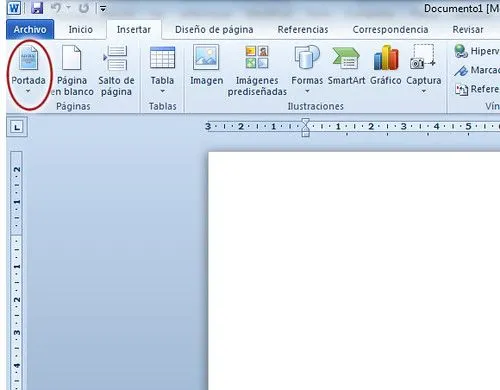Click the Hipervínculo globe icon

click(461, 51)
